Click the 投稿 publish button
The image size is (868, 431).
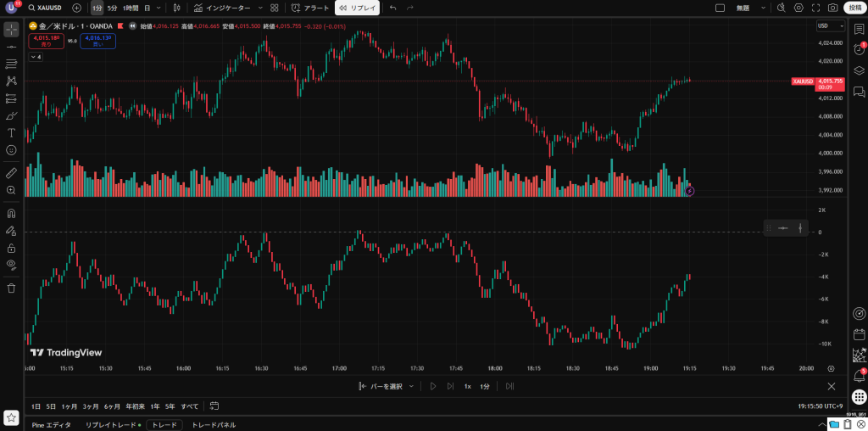point(855,8)
